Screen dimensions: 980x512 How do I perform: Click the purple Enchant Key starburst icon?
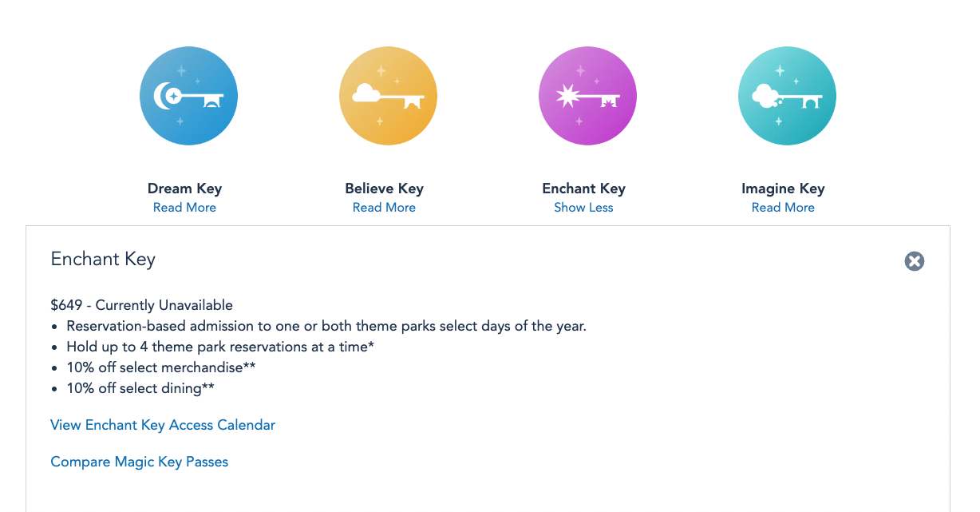click(x=587, y=97)
